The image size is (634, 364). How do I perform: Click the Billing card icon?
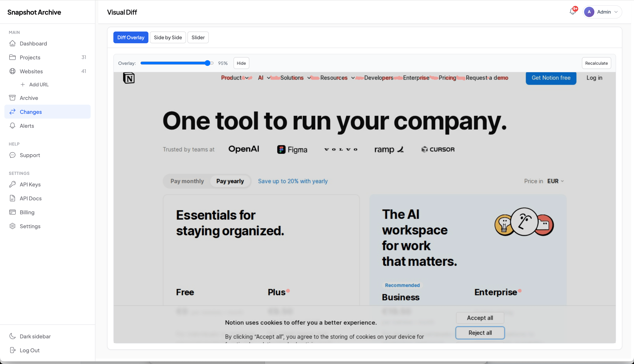coord(12,212)
